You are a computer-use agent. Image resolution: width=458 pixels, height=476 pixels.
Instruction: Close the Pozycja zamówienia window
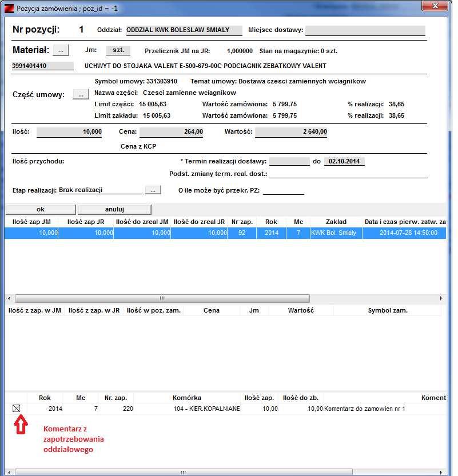pyautogui.click(x=435, y=6)
